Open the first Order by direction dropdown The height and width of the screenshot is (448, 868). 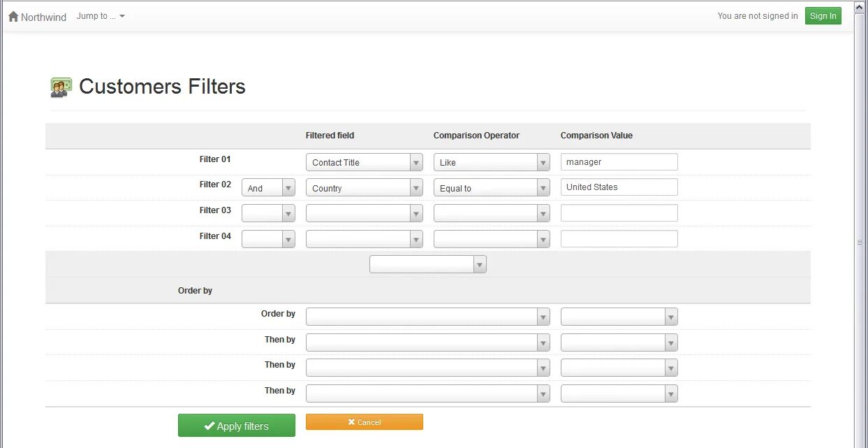[619, 317]
